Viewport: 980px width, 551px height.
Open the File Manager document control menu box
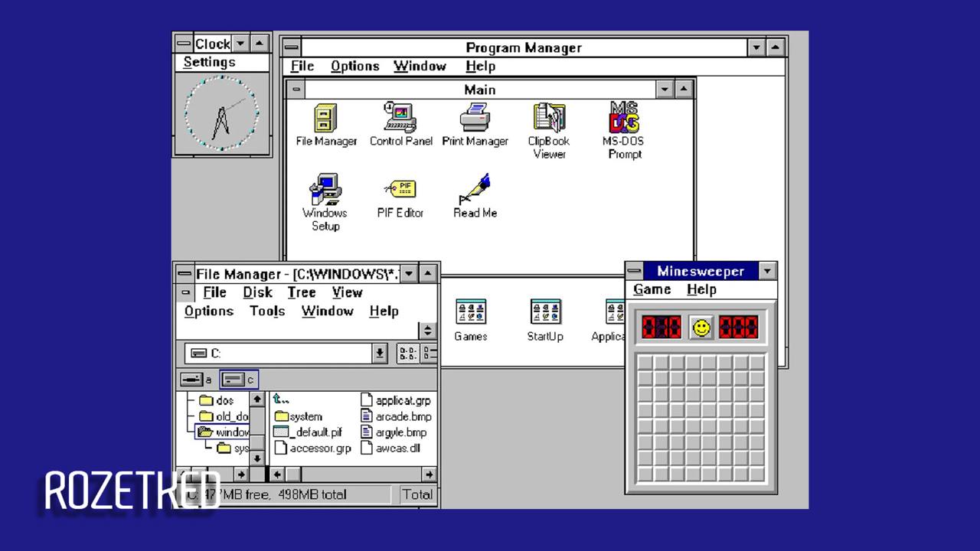coord(185,292)
